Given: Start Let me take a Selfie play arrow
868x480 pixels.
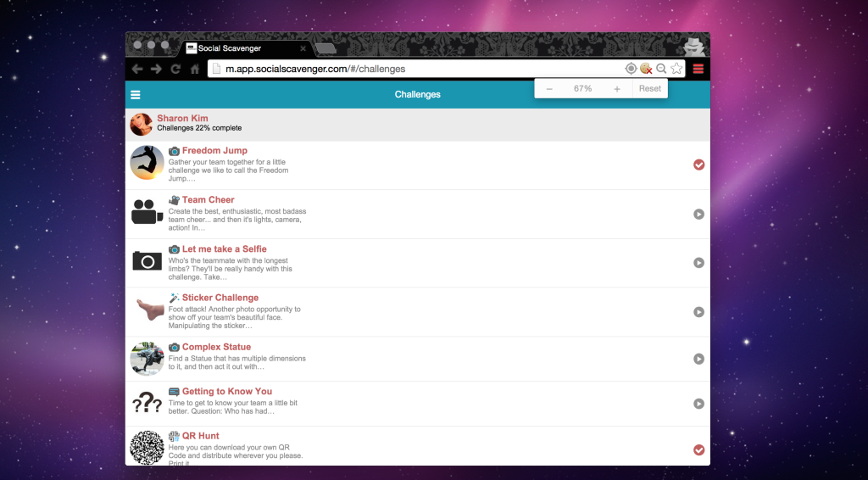Looking at the screenshot, I should tap(698, 263).
